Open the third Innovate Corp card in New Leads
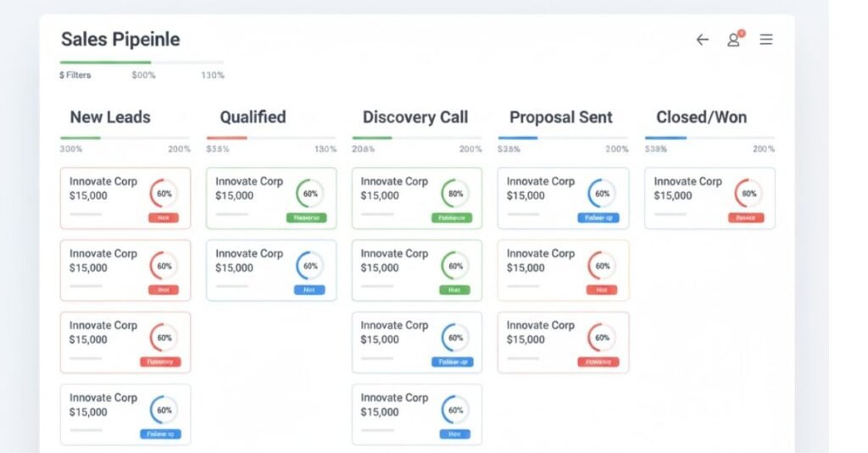 point(125,342)
